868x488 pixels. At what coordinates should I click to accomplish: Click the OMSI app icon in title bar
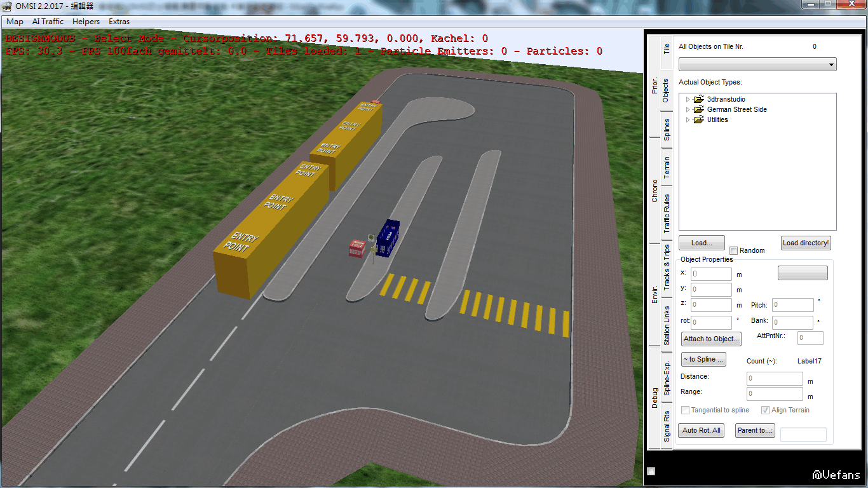click(8, 6)
